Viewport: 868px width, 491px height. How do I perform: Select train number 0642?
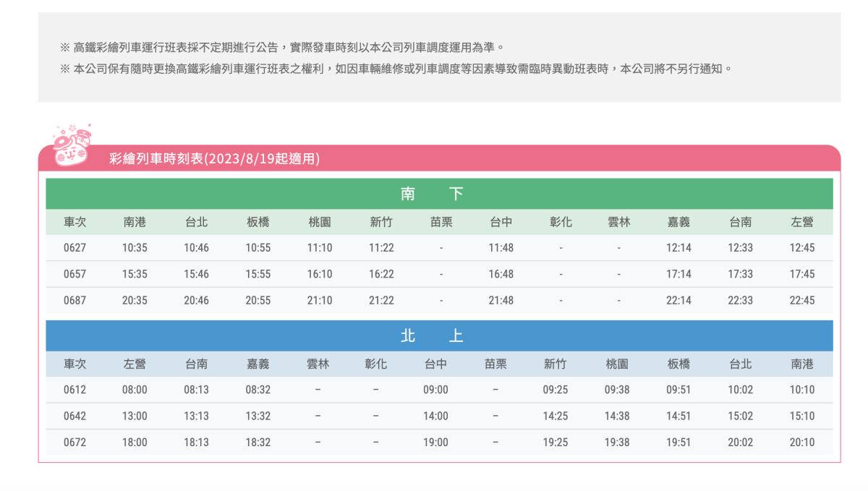tap(75, 416)
